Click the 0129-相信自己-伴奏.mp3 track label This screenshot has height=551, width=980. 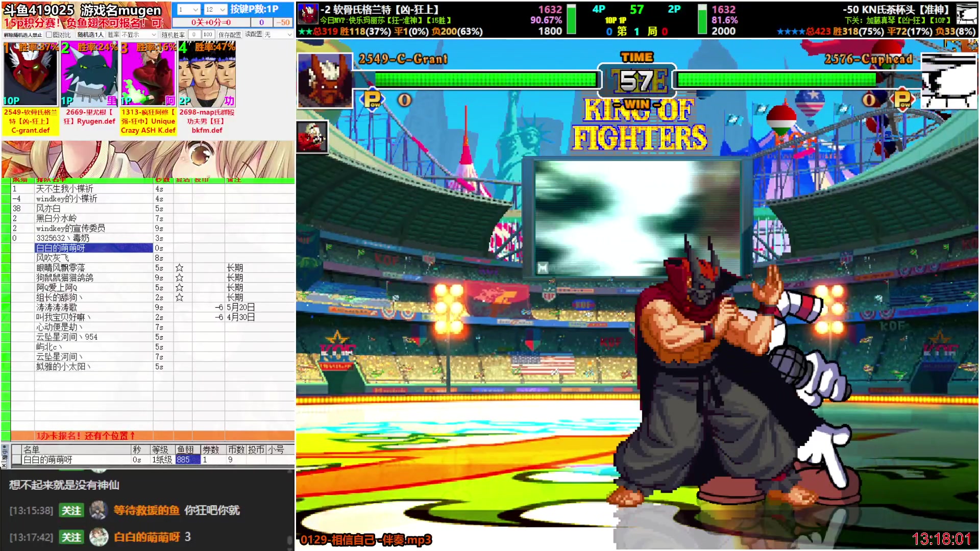tap(366, 540)
